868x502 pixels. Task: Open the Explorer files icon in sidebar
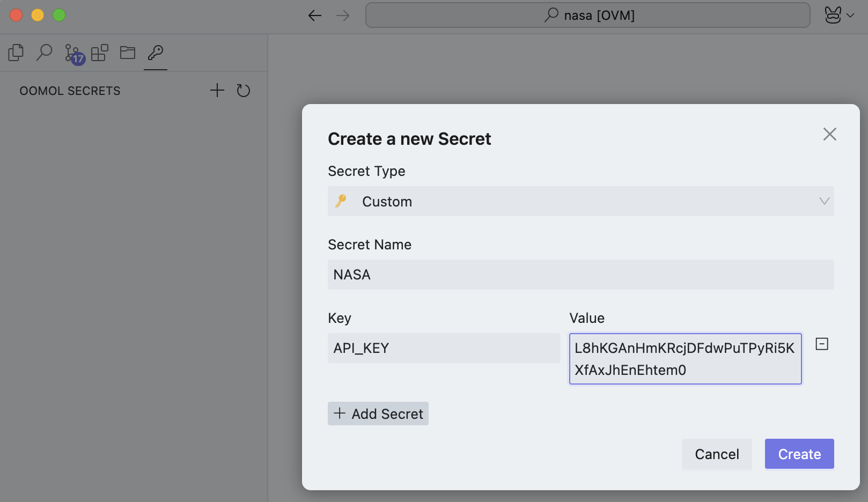point(16,53)
